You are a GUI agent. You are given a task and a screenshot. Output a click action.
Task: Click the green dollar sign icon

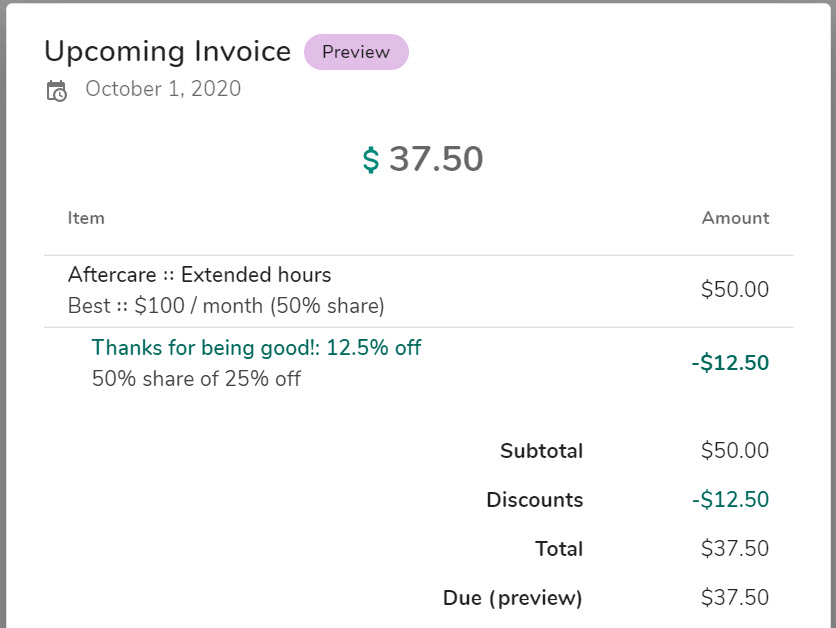[371, 160]
